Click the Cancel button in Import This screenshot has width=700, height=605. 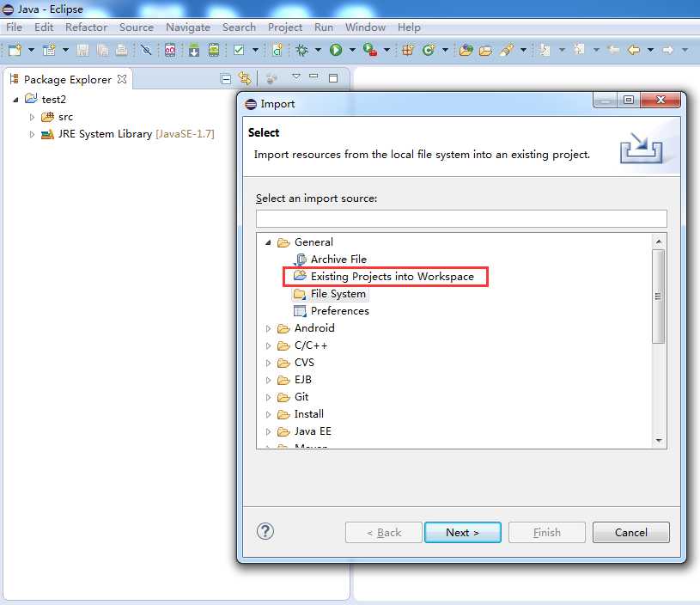click(x=630, y=532)
